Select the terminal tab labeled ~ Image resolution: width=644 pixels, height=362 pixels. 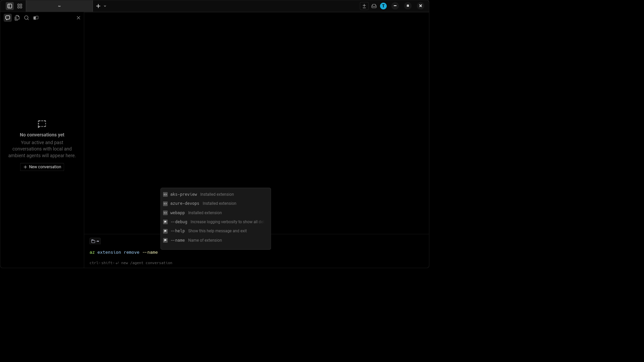[59, 6]
